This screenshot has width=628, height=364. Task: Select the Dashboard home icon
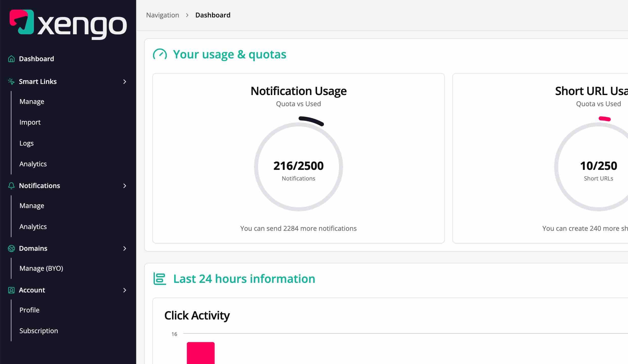pyautogui.click(x=11, y=59)
